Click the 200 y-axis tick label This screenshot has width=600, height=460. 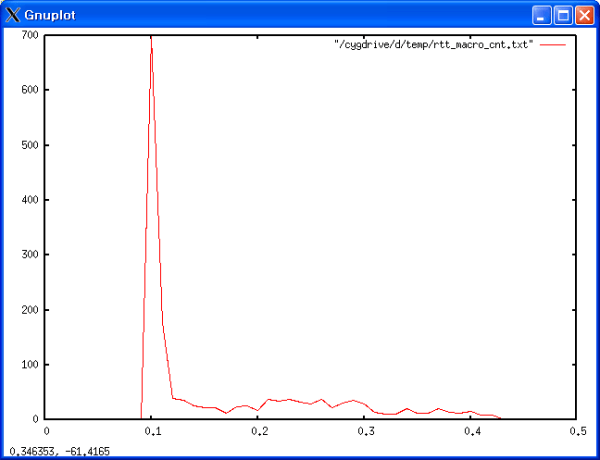click(29, 310)
